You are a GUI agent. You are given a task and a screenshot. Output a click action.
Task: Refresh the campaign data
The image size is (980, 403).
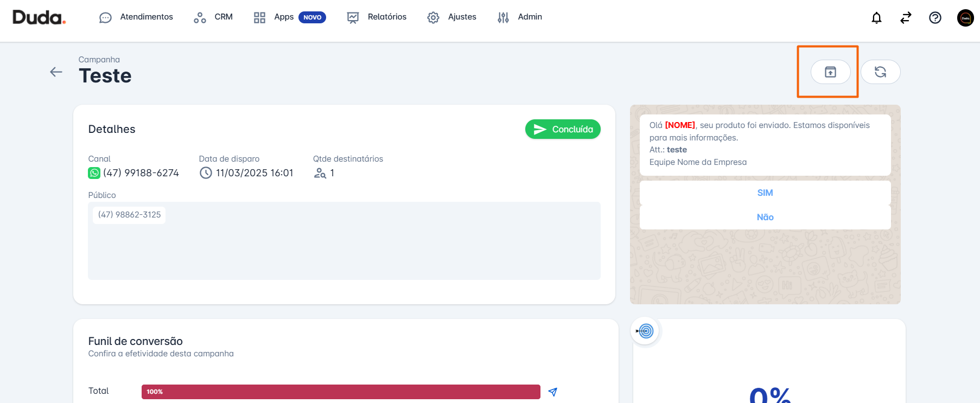(x=880, y=72)
